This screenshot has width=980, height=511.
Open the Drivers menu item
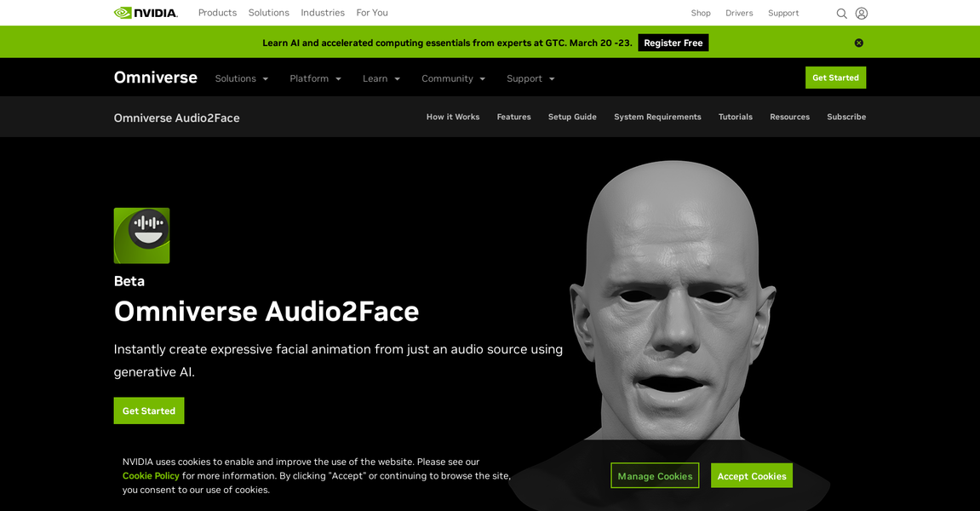[x=739, y=13]
